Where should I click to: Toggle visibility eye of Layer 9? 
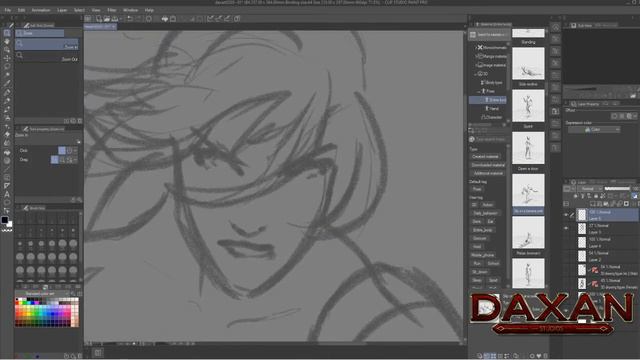tap(566, 229)
